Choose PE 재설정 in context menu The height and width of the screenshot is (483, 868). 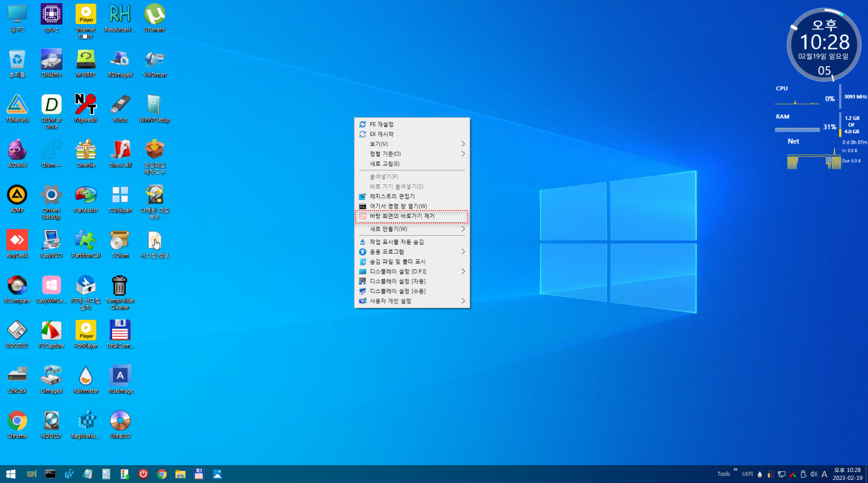pos(412,124)
